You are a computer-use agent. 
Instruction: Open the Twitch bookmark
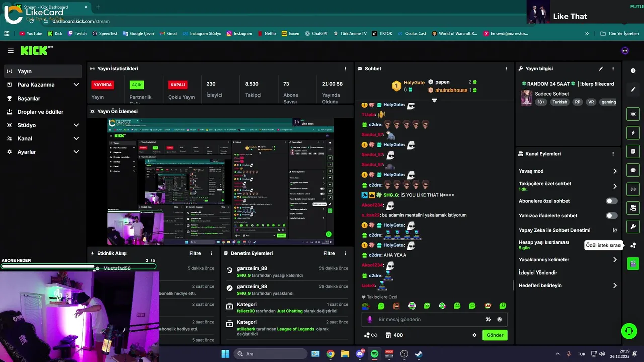tap(77, 34)
